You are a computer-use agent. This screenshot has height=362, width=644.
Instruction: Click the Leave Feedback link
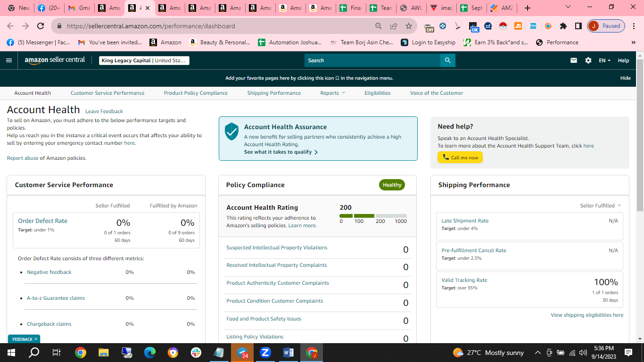click(104, 112)
